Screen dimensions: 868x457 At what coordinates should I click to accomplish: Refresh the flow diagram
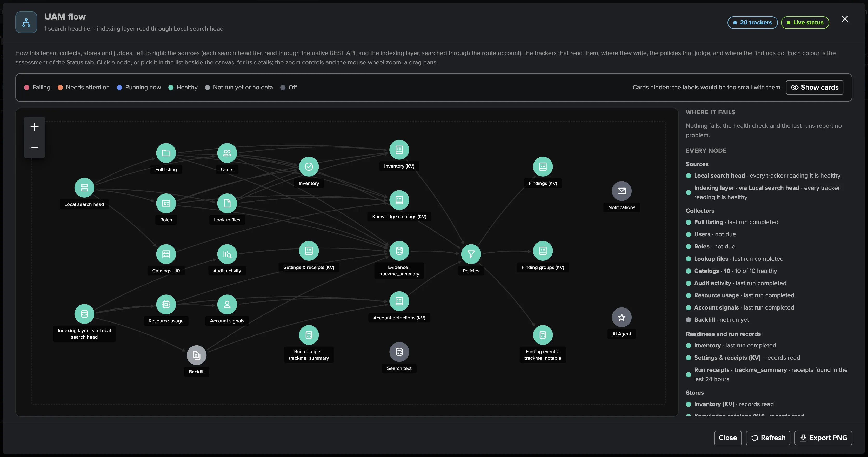pyautogui.click(x=768, y=438)
